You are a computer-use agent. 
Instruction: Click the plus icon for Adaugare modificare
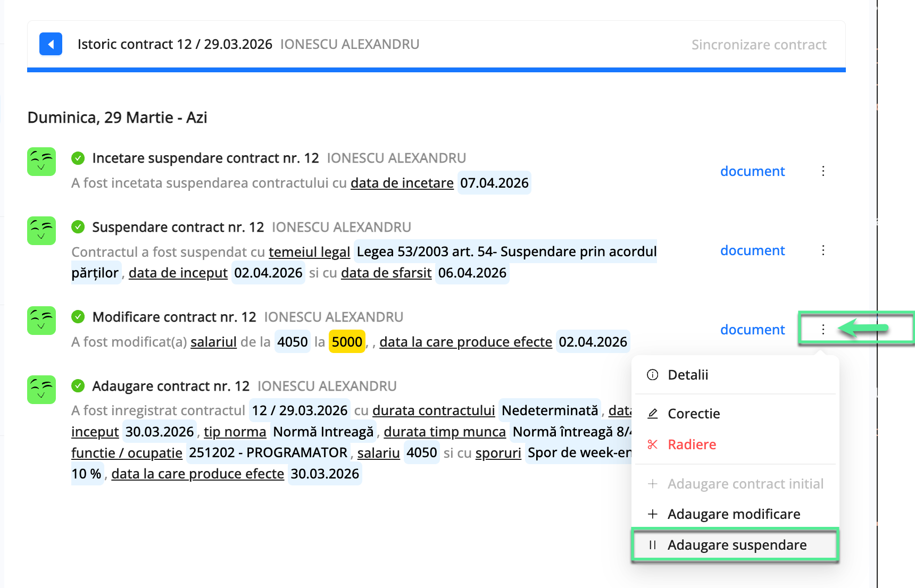point(652,514)
